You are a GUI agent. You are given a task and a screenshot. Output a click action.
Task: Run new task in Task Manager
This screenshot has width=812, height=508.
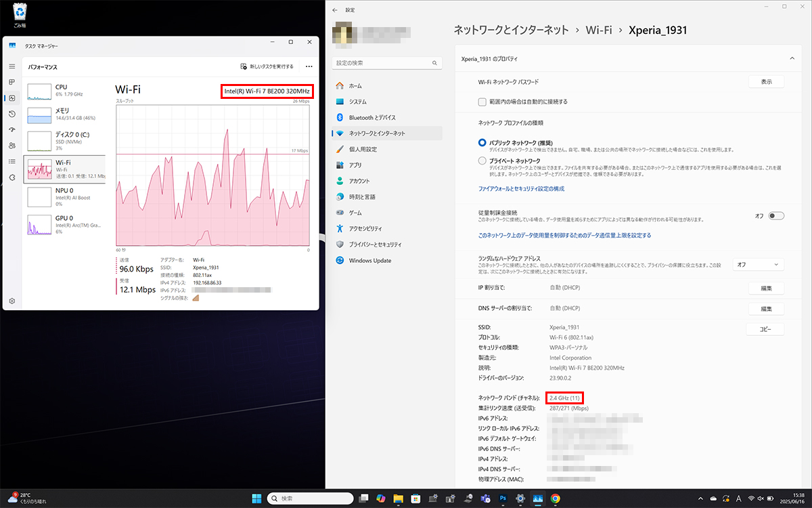[267, 66]
